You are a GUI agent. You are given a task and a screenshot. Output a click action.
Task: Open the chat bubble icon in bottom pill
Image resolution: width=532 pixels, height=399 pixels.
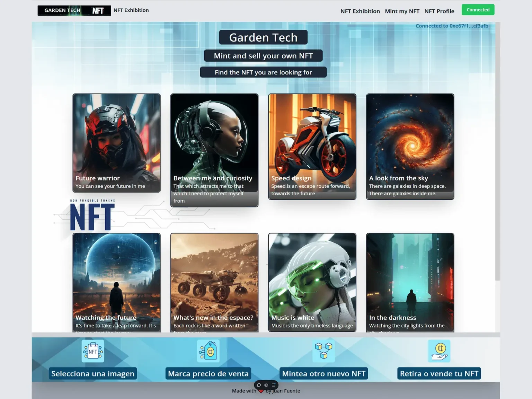click(x=259, y=385)
